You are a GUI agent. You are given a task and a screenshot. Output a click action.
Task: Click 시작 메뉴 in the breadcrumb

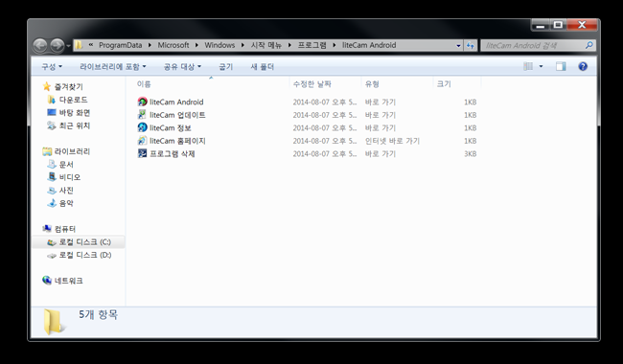click(x=265, y=45)
